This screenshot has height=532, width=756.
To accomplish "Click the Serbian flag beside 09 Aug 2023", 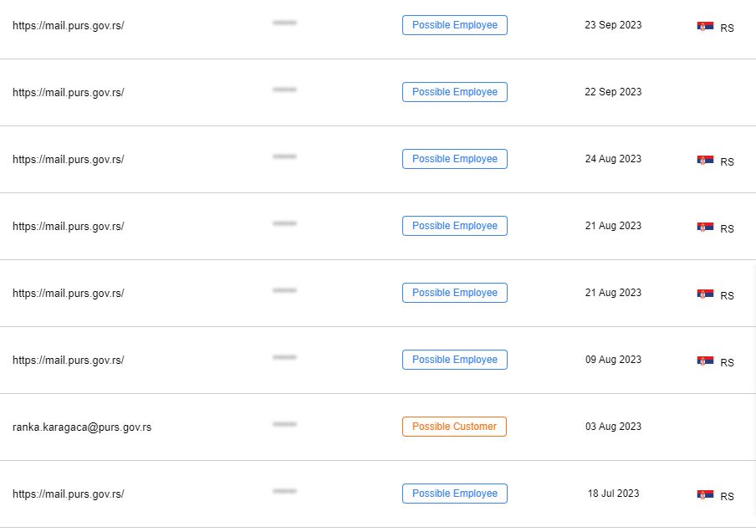I will tap(705, 361).
